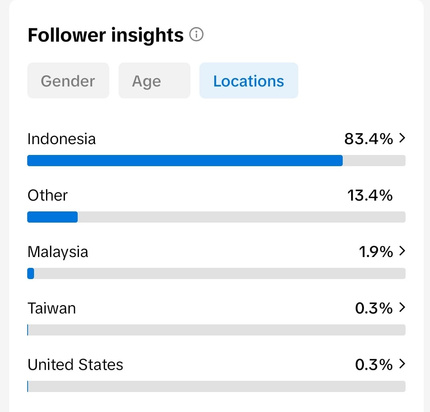The width and height of the screenshot is (430, 412).
Task: Open United States details chevron
Action: coord(402,364)
